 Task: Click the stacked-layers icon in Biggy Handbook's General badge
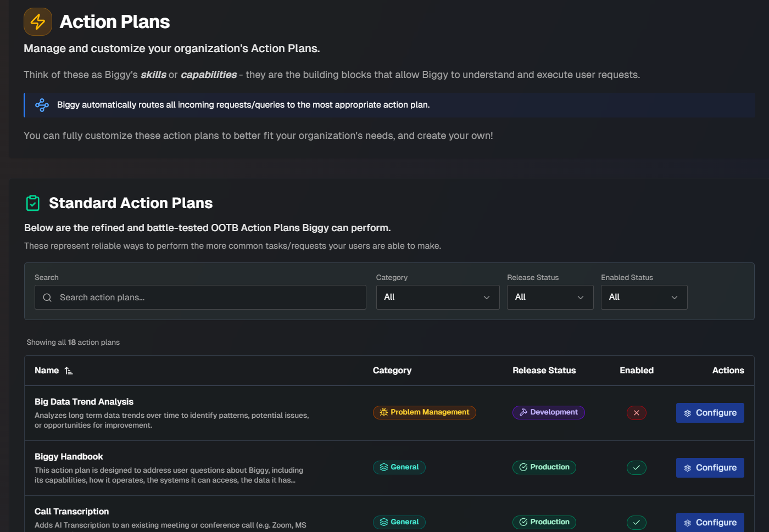[383, 467]
